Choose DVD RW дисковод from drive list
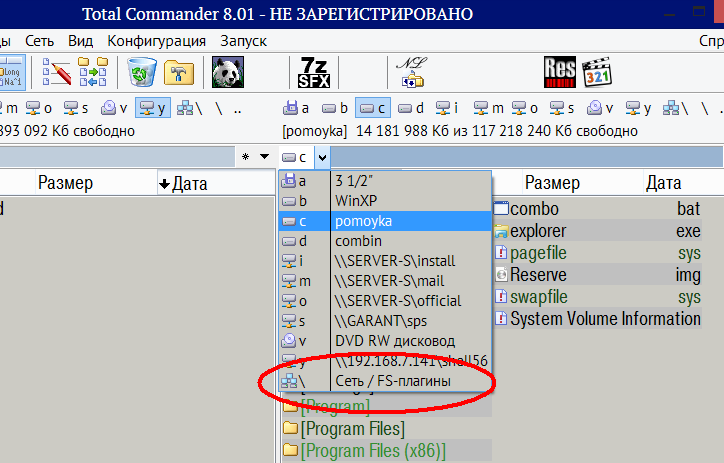This screenshot has height=463, width=724. click(385, 341)
